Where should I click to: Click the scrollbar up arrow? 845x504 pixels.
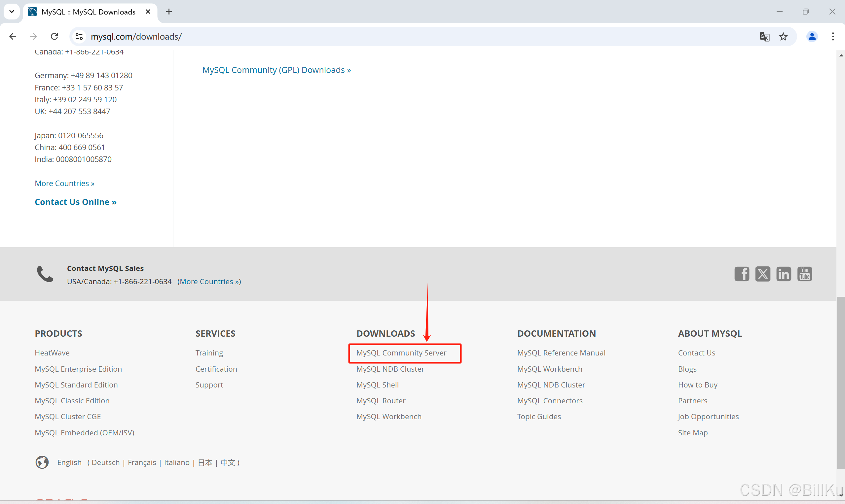[841, 55]
